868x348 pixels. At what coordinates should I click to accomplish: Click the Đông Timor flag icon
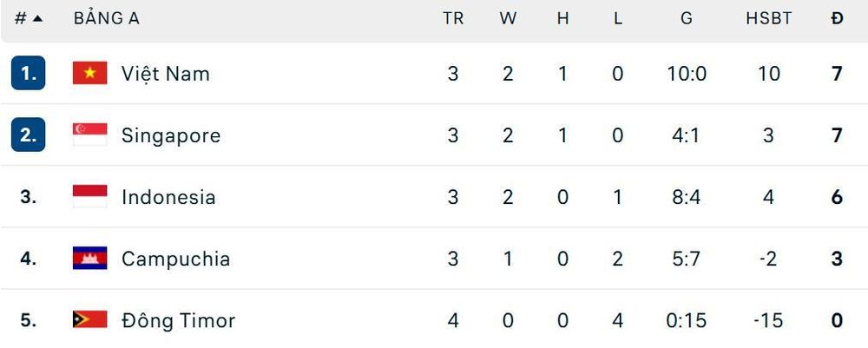click(89, 319)
